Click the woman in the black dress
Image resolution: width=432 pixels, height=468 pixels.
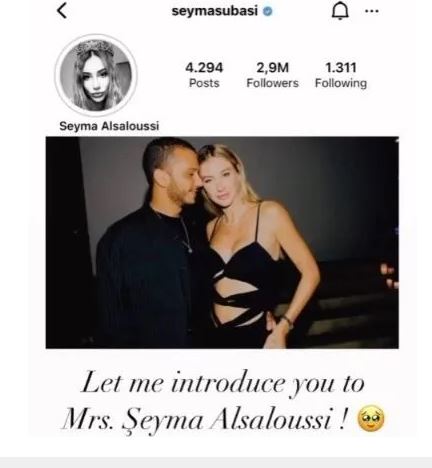coord(253,247)
